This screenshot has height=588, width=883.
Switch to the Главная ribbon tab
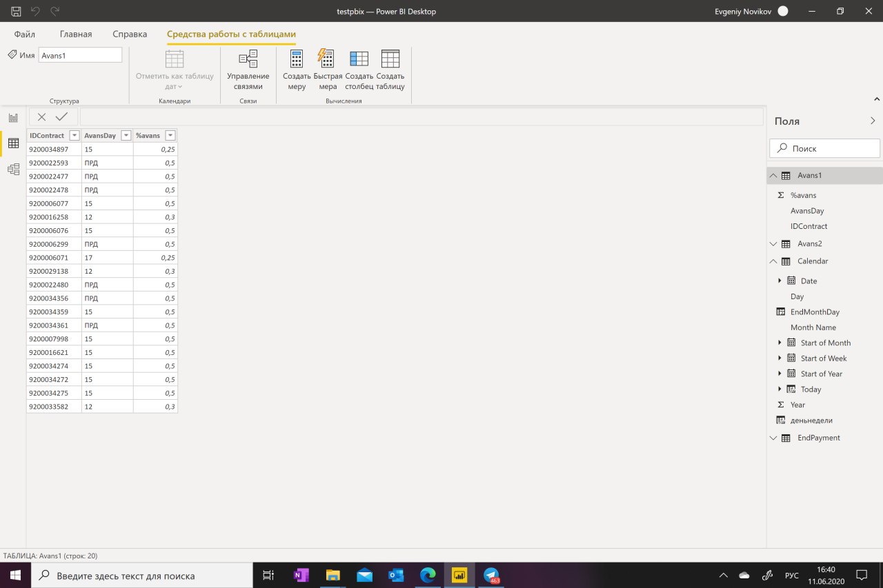click(x=76, y=34)
